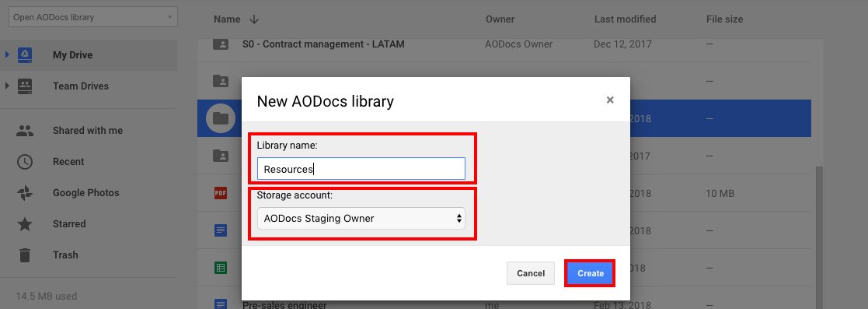Focus the Library name text field
This screenshot has height=309, width=868.
(361, 169)
